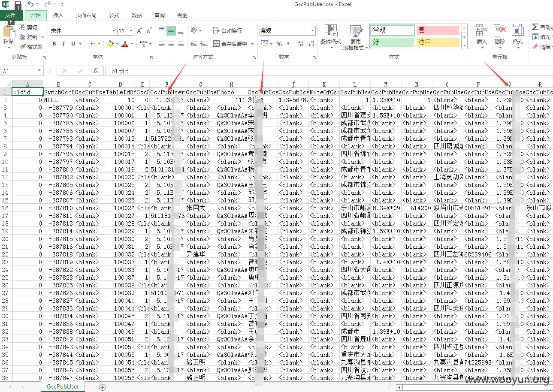The width and height of the screenshot is (553, 392).
Task: Click the Copy (复制) button
Action: coord(28,37)
